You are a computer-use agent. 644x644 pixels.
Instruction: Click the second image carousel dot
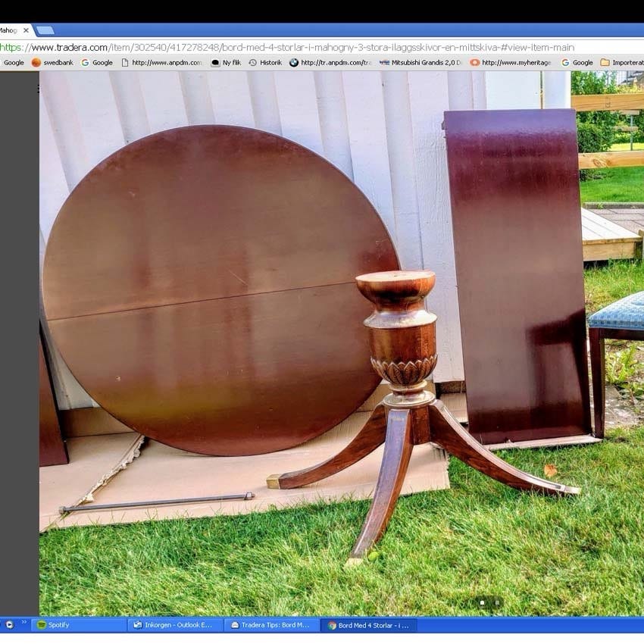[x=497, y=603]
